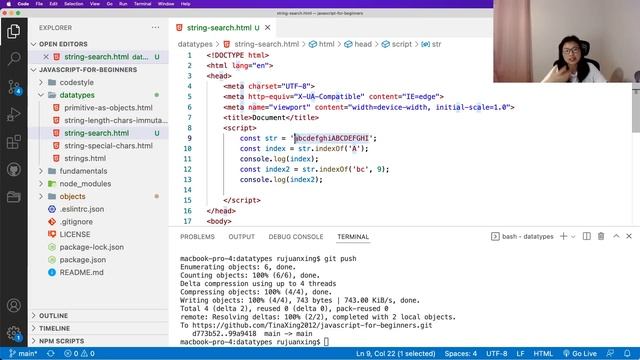Kill terminal with trash icon
The image size is (640, 360).
click(x=601, y=236)
